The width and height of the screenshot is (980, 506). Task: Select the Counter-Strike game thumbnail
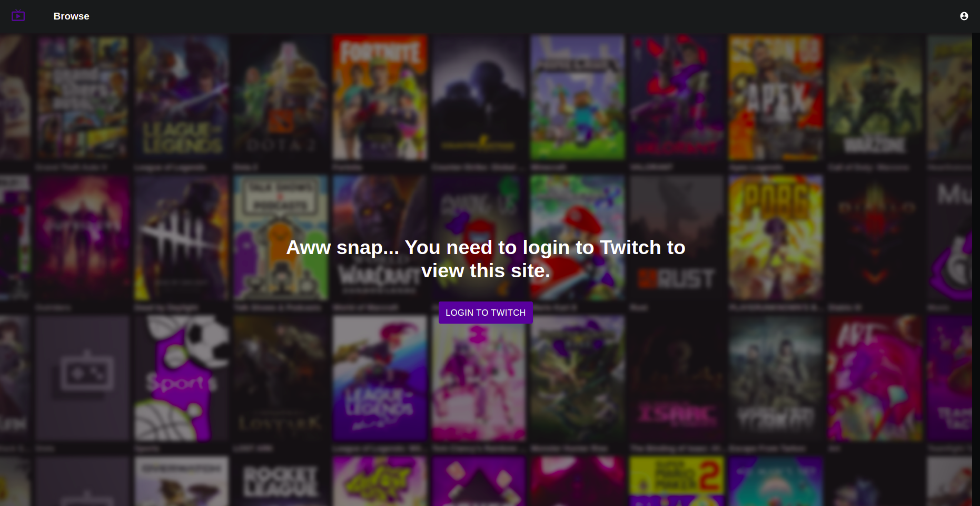pyautogui.click(x=478, y=98)
